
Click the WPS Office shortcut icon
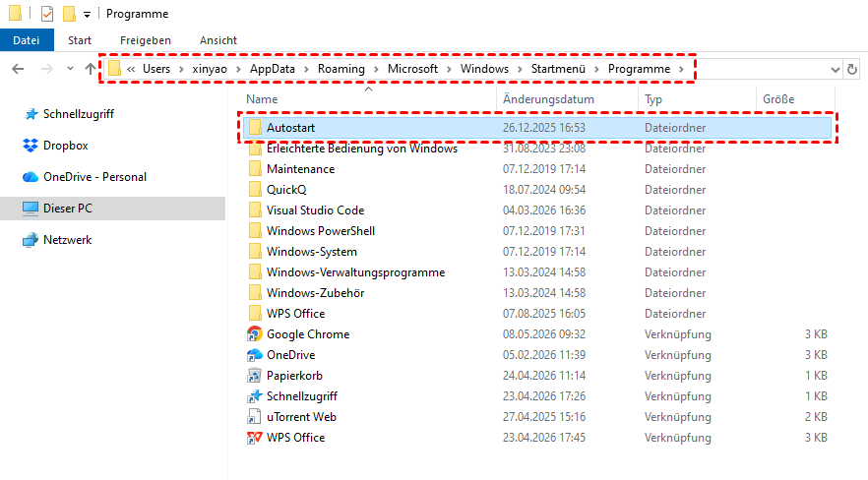[254, 438]
